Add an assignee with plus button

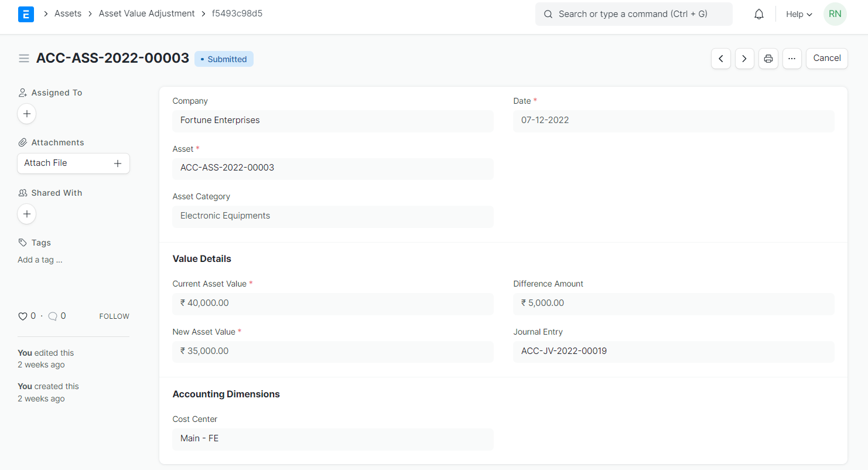[27, 114]
